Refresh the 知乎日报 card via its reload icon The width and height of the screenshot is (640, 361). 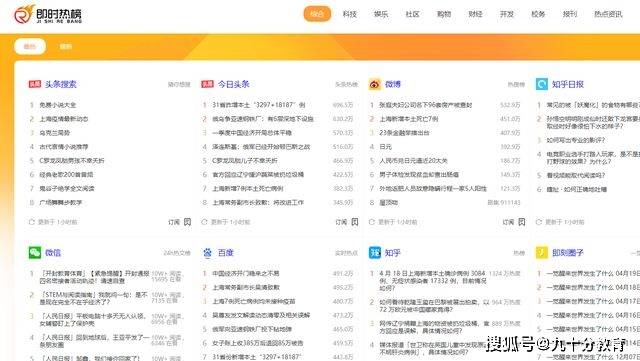pyautogui.click(x=539, y=222)
